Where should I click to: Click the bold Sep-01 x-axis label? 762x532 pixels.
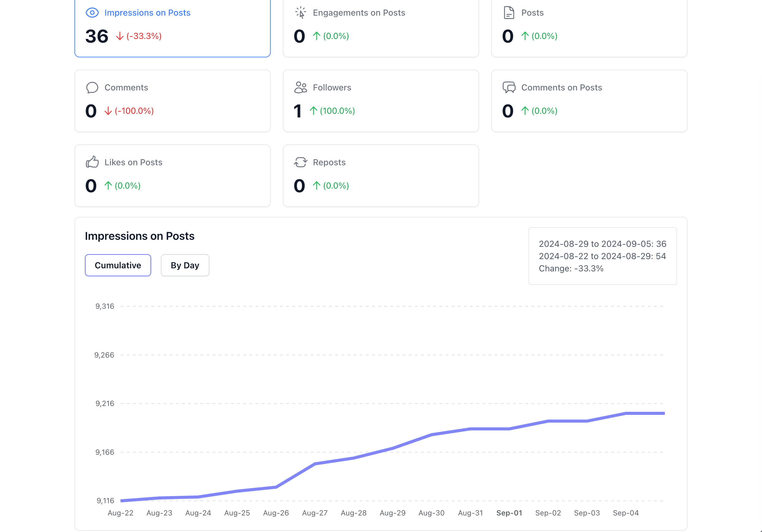(x=509, y=513)
